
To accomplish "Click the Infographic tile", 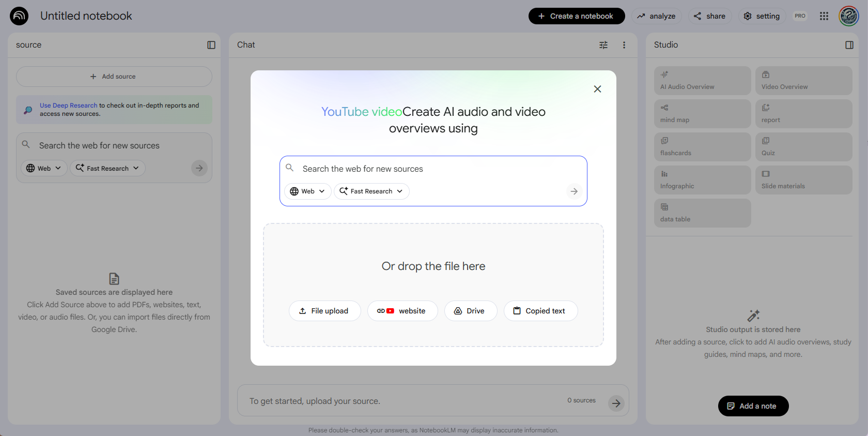I will point(702,180).
